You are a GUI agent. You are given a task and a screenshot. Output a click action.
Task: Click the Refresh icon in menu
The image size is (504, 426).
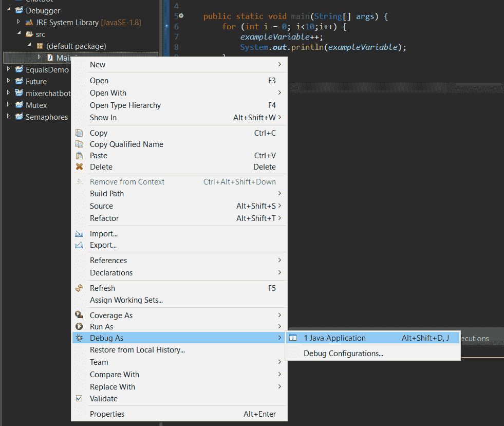point(79,288)
